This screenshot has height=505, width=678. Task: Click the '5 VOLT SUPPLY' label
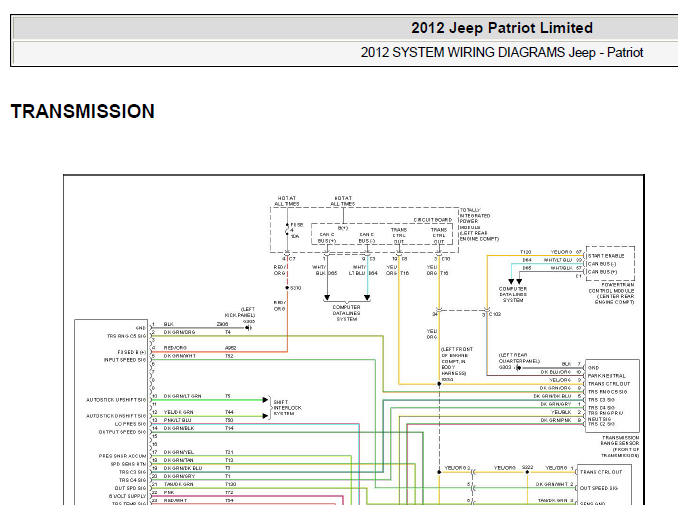(127, 496)
